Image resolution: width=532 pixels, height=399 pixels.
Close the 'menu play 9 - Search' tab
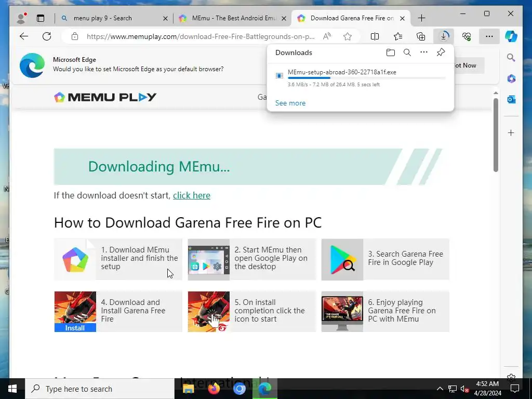(165, 18)
